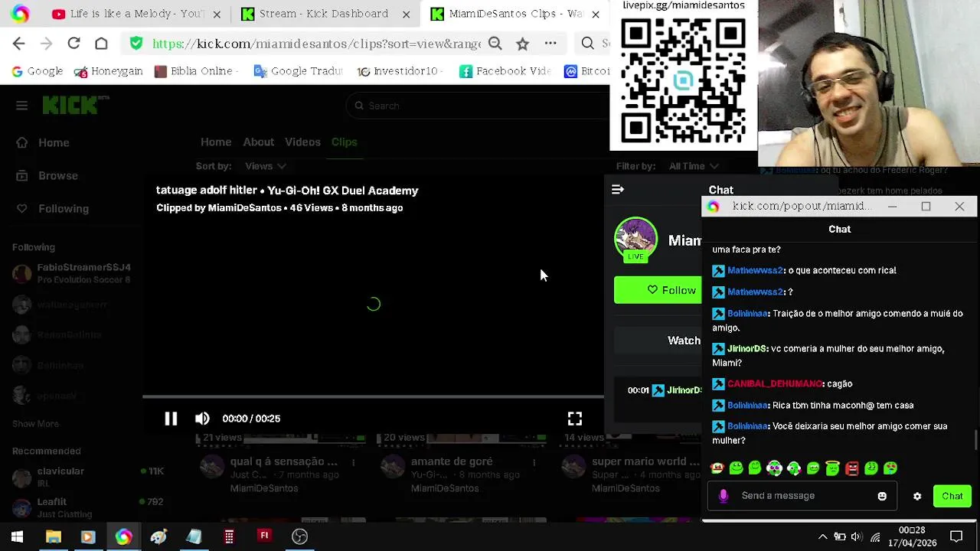
Task: Open the Investidor10 bookmark
Action: click(398, 71)
